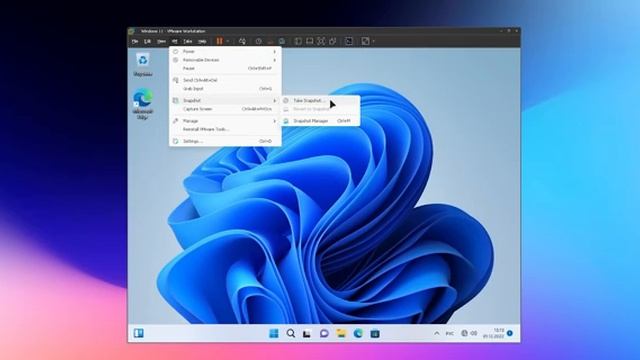Select the Microsoft Edge desktop shortcut
This screenshot has width=640, height=360.
[x=143, y=104]
